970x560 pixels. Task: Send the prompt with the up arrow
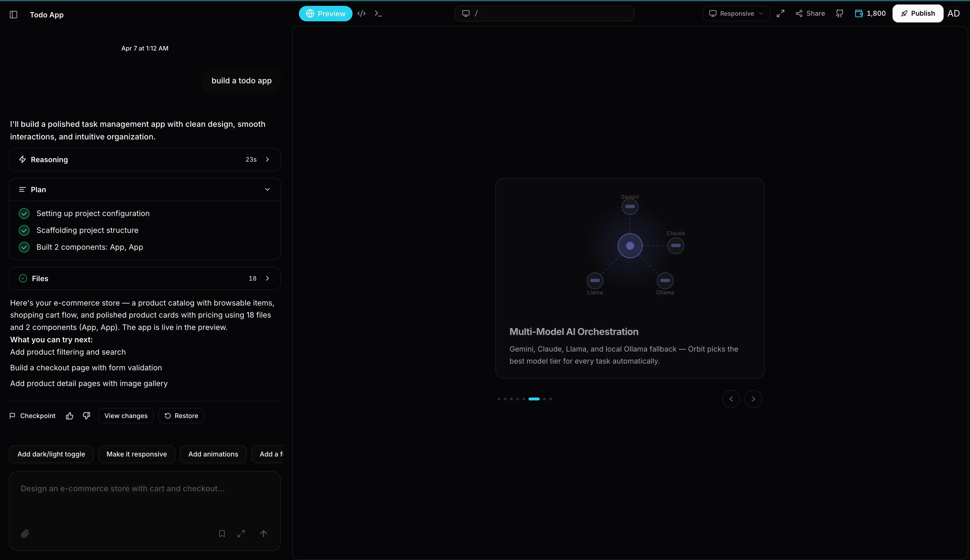tap(264, 533)
